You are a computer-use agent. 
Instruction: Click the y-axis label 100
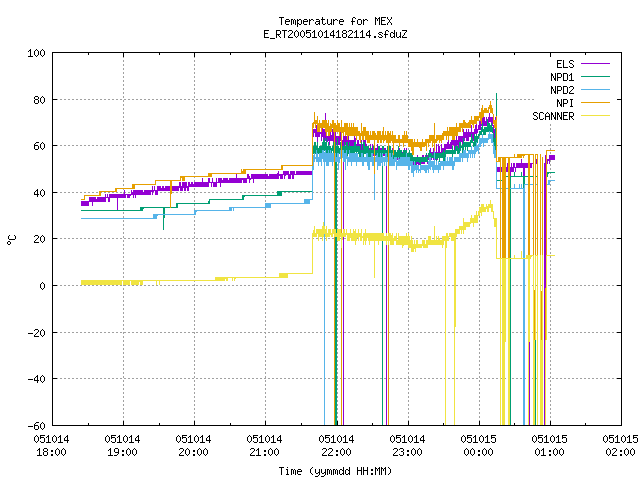pyautogui.click(x=36, y=53)
